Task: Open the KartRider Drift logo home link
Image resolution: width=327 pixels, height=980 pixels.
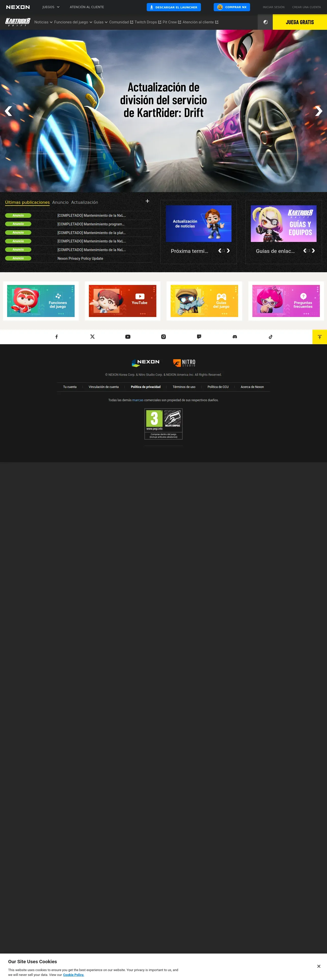Action: pyautogui.click(x=18, y=22)
